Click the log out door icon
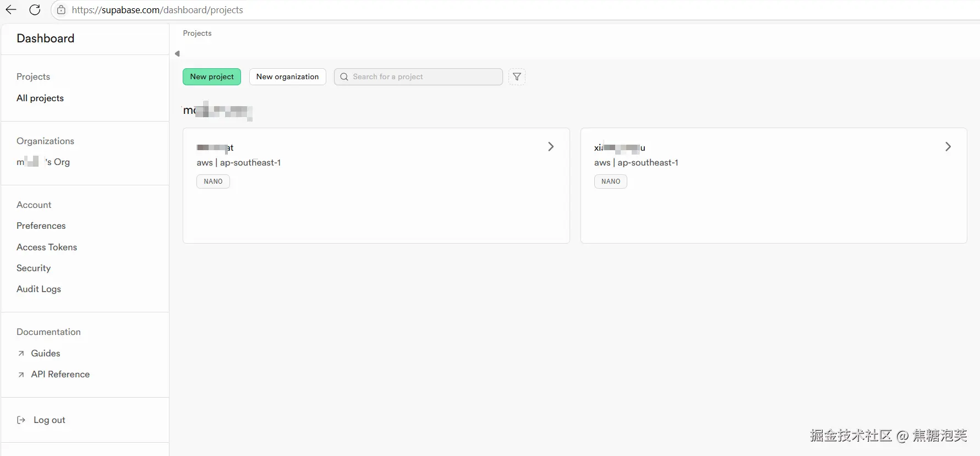This screenshot has width=980, height=456. click(21, 420)
